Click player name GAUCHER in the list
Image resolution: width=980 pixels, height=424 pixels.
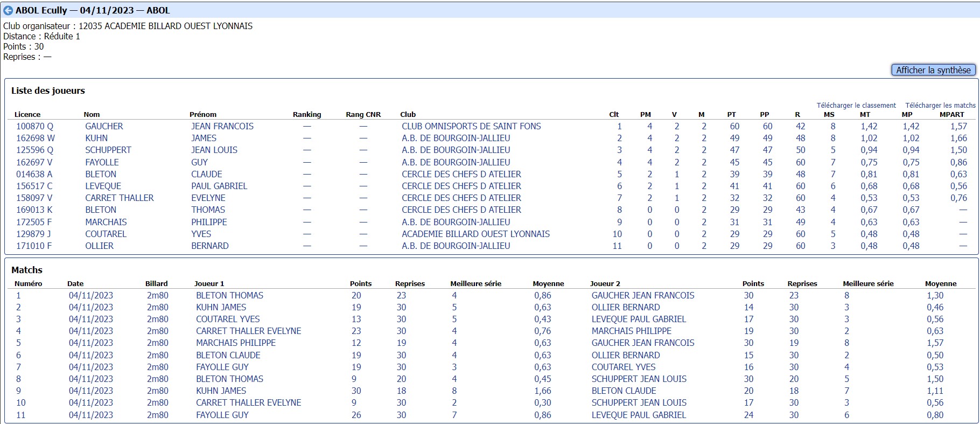tap(104, 126)
